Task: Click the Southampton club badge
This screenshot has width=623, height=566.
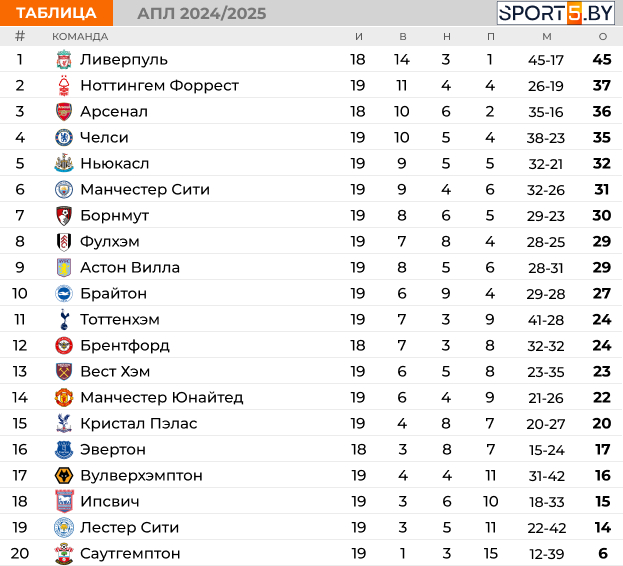Action: (64, 553)
